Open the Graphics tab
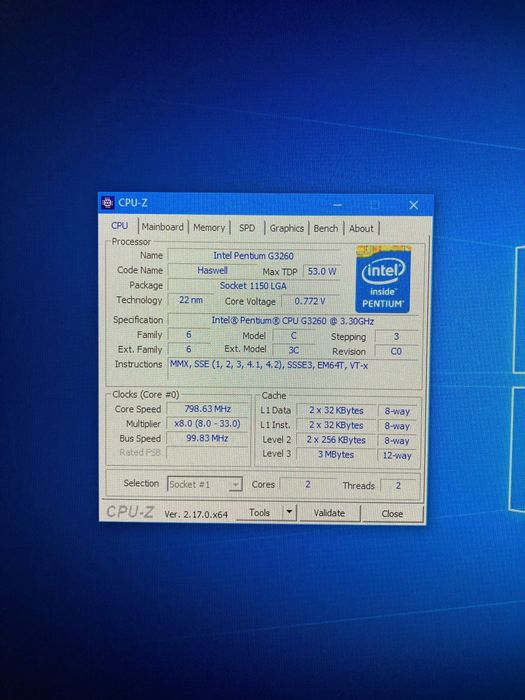The image size is (525, 700). (x=286, y=228)
